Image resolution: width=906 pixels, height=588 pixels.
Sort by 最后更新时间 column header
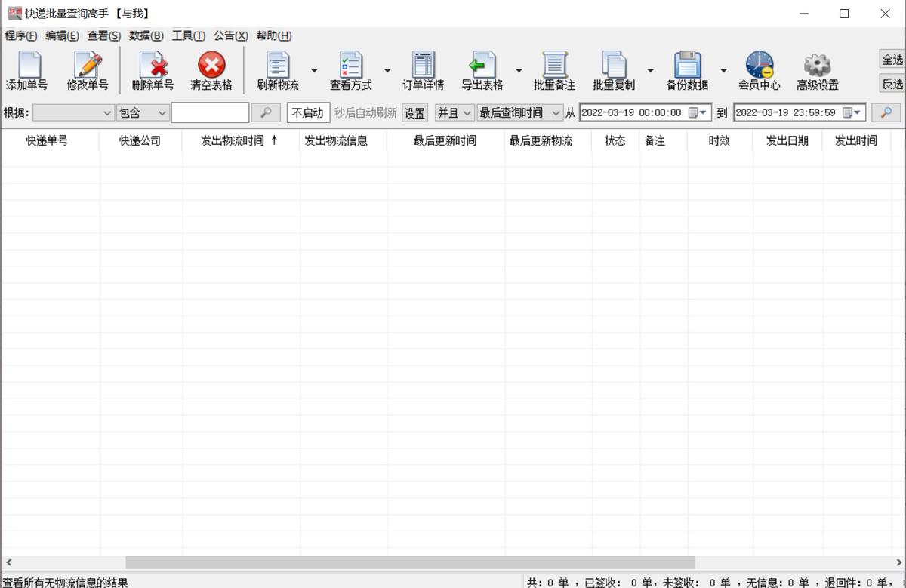coord(445,140)
